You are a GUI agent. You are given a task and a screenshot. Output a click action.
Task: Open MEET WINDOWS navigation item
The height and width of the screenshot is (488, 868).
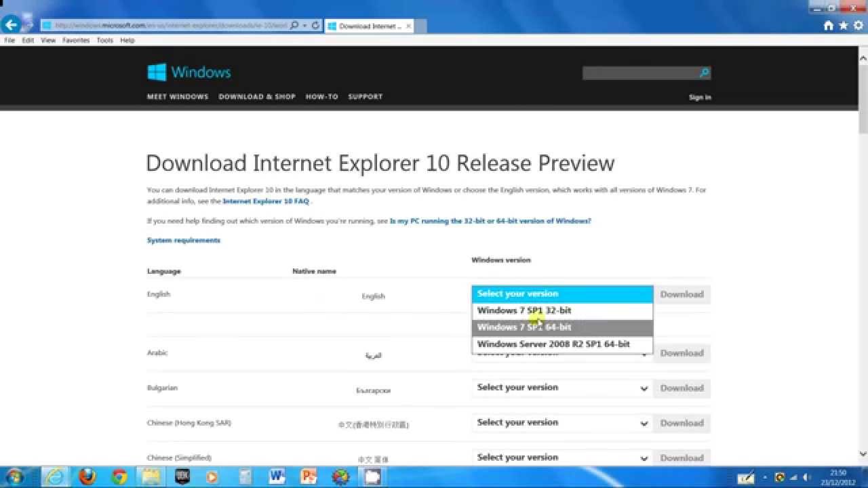pyautogui.click(x=178, y=97)
